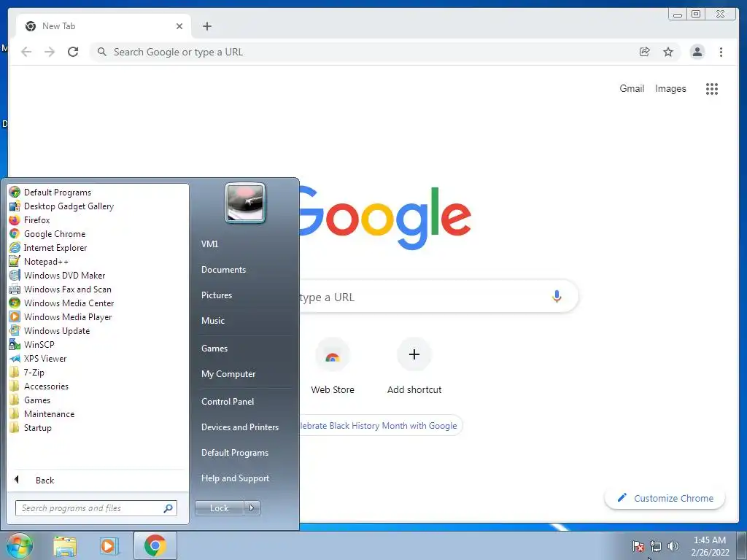Open Control Panel
The image size is (747, 560).
pyautogui.click(x=228, y=402)
